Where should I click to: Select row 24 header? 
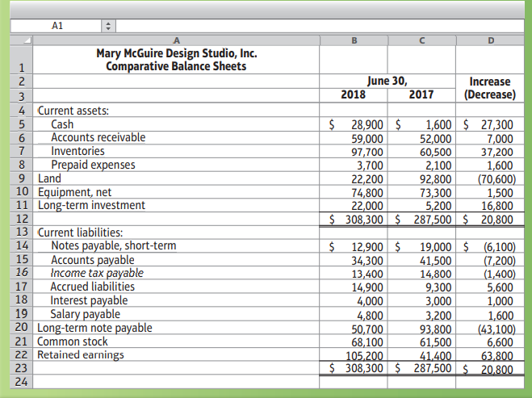[x=21, y=382]
